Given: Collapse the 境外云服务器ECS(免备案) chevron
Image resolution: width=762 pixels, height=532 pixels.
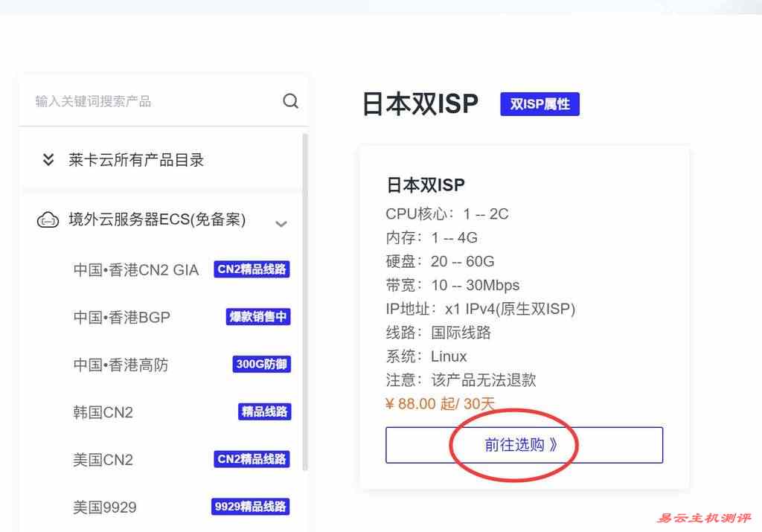Looking at the screenshot, I should [281, 223].
